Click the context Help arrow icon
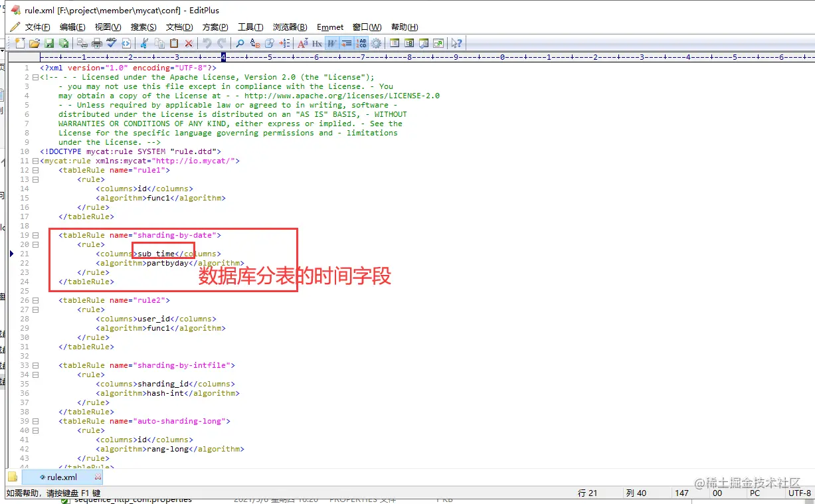Image resolution: width=815 pixels, height=504 pixels. tap(457, 43)
